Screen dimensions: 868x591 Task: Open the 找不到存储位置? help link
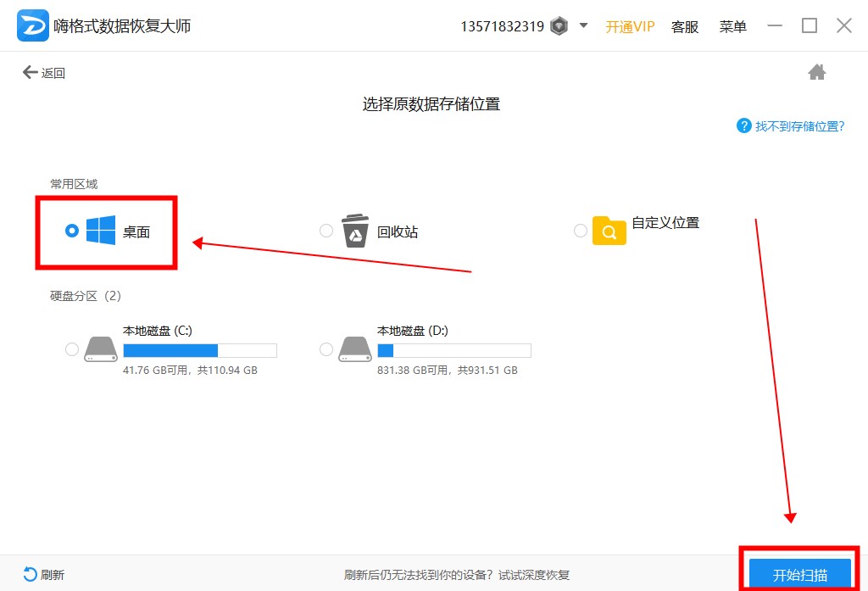[x=800, y=126]
